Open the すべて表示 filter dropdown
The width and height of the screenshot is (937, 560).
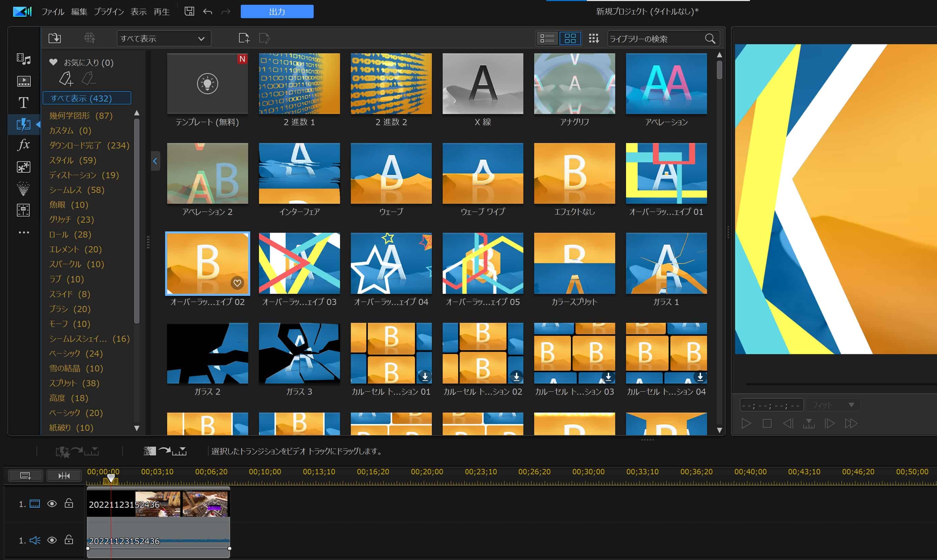pyautogui.click(x=163, y=38)
